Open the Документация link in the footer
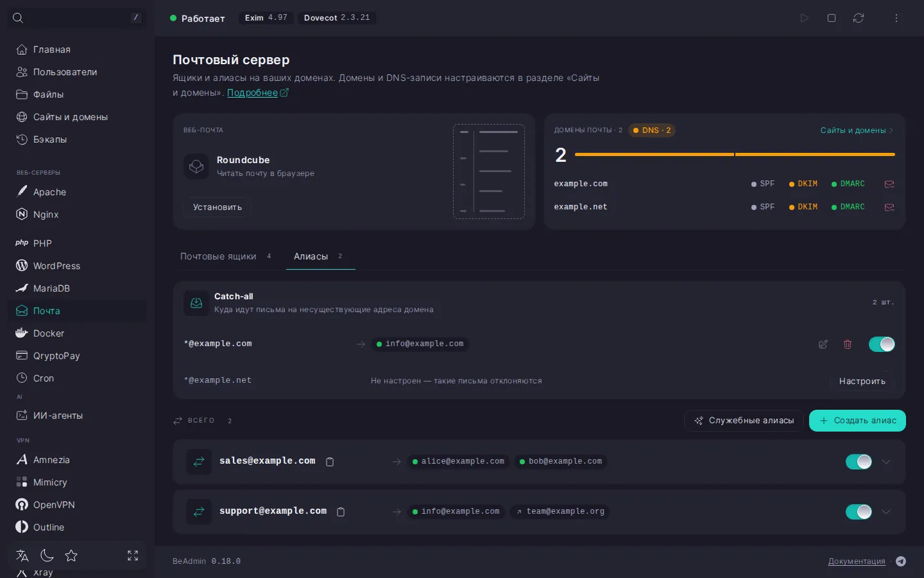 857,561
